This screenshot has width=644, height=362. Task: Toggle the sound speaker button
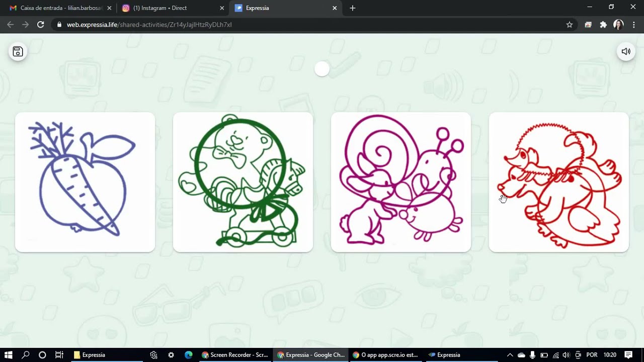click(x=626, y=51)
